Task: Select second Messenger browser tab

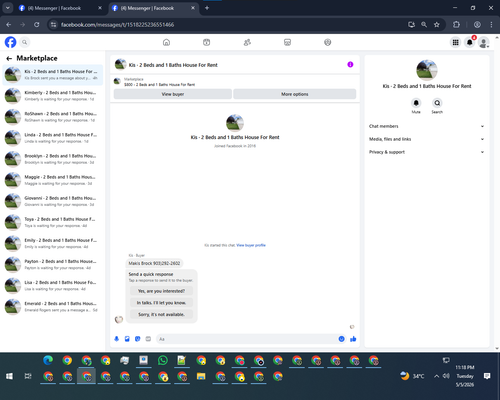Action: coord(153,8)
